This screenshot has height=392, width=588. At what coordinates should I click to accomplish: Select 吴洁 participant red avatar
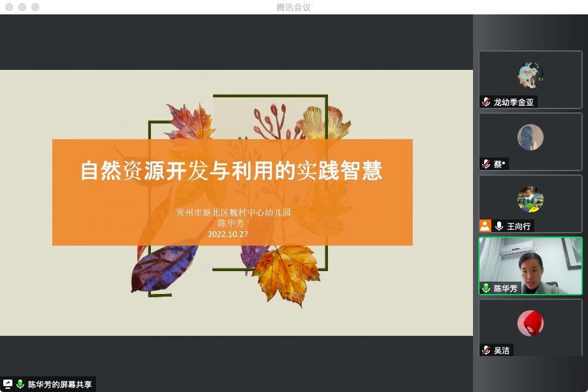coord(531,323)
